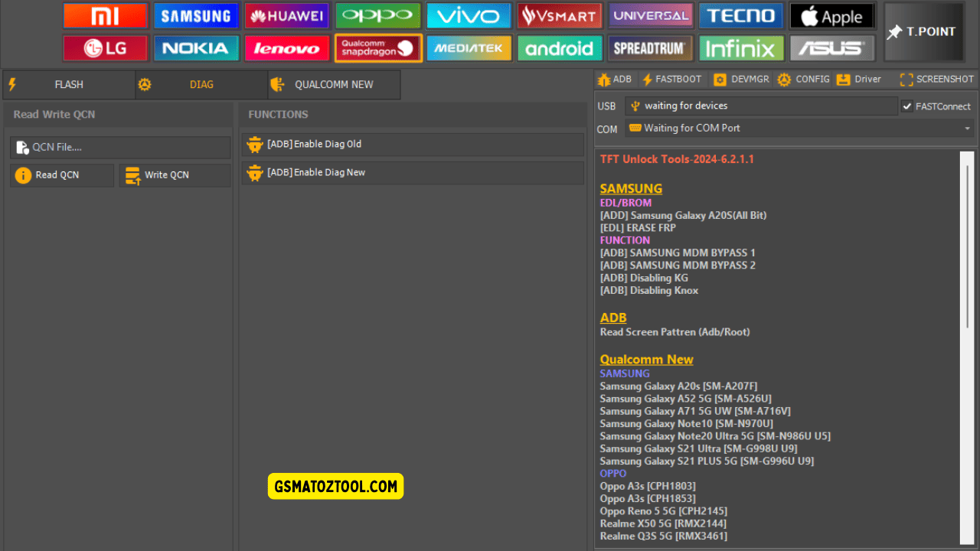This screenshot has width=980, height=551.
Task: Click the Write QCN button
Action: tap(175, 175)
